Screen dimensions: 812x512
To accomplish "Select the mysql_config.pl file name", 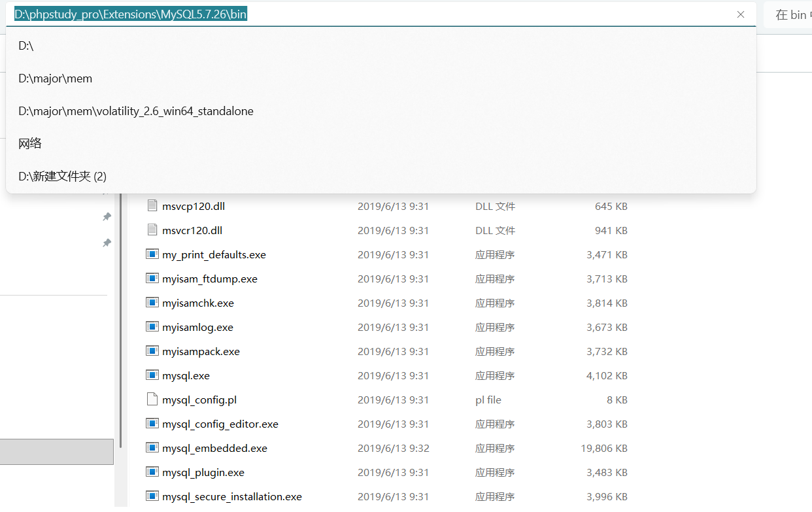I will [x=199, y=400].
